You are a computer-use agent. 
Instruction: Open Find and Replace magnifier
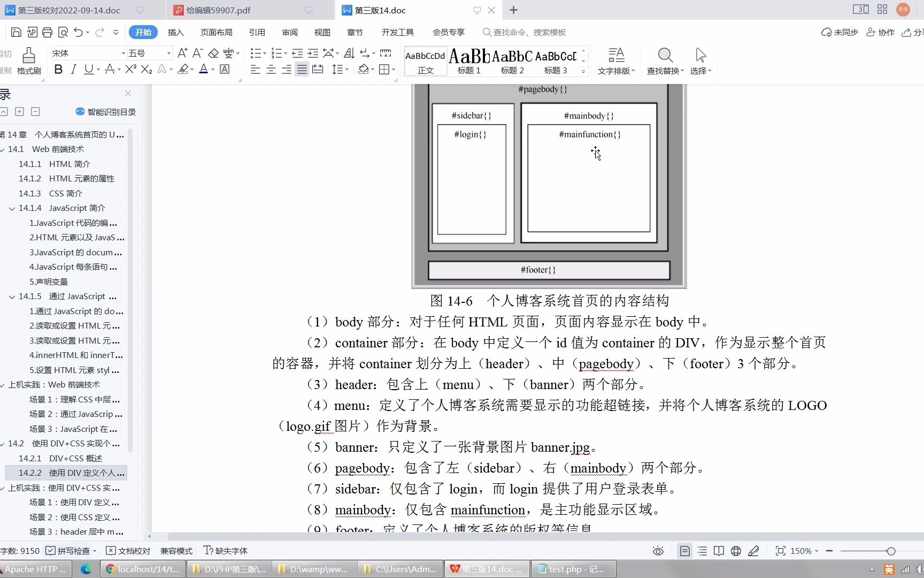point(665,56)
